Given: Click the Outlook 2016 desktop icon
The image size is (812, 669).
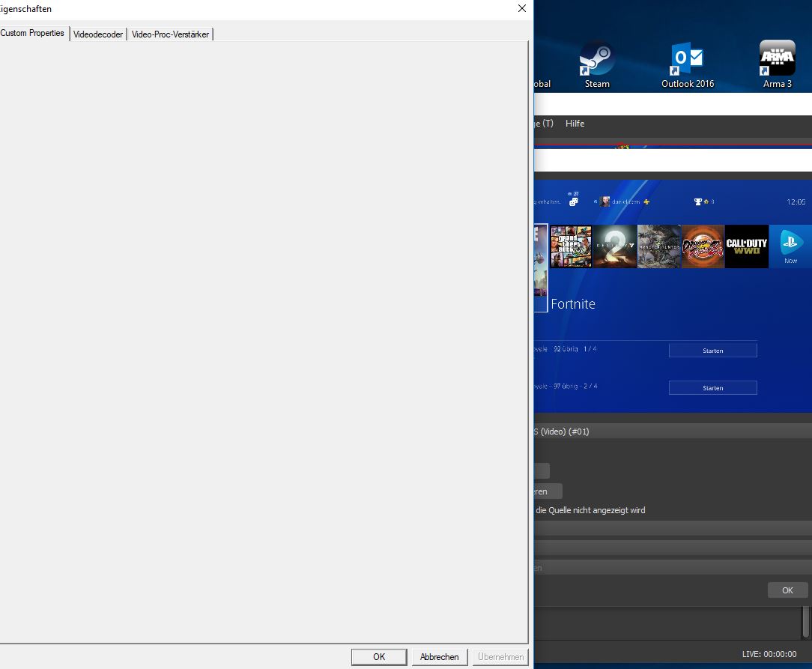Looking at the screenshot, I should tap(687, 59).
